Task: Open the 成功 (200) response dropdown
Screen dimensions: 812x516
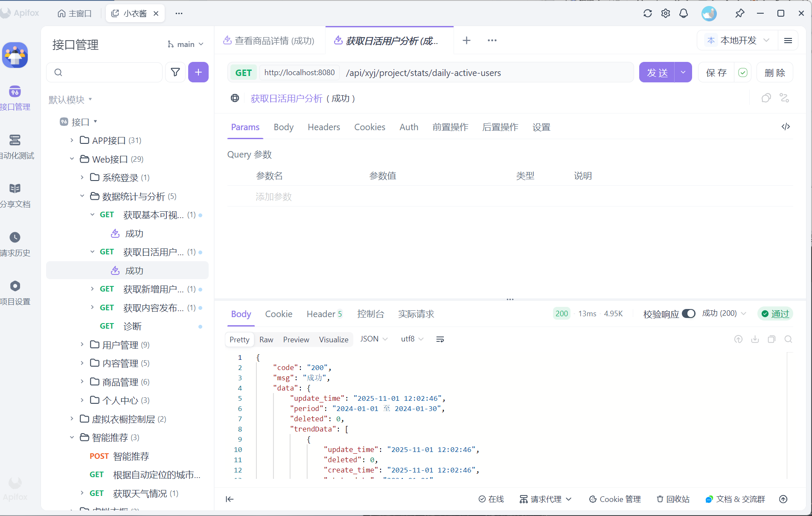Action: [724, 313]
